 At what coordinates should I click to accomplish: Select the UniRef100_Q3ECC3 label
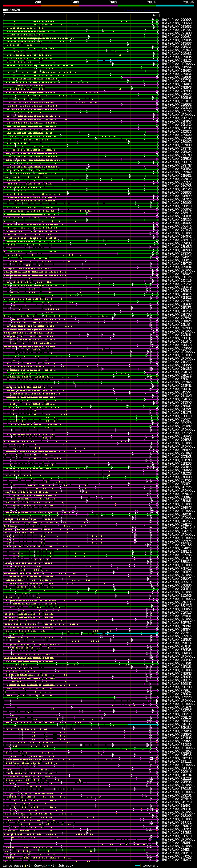[177, 416]
